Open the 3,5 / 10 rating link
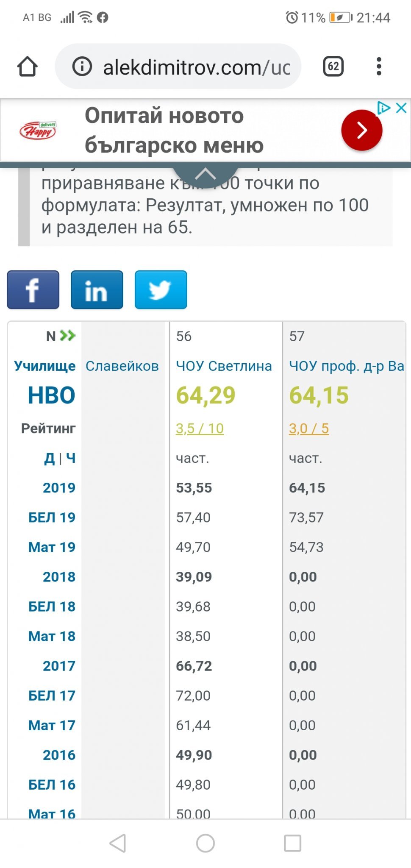The width and height of the screenshot is (411, 868). pos(200,428)
